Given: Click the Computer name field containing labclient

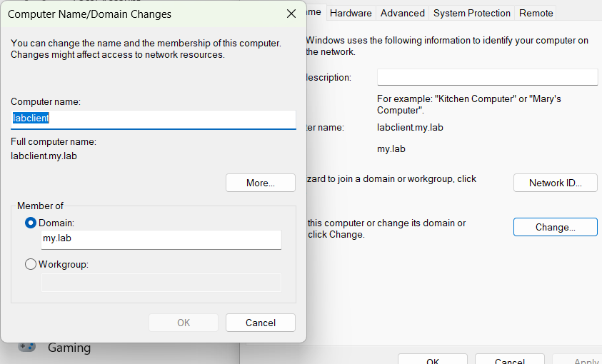Looking at the screenshot, I should click(x=153, y=118).
